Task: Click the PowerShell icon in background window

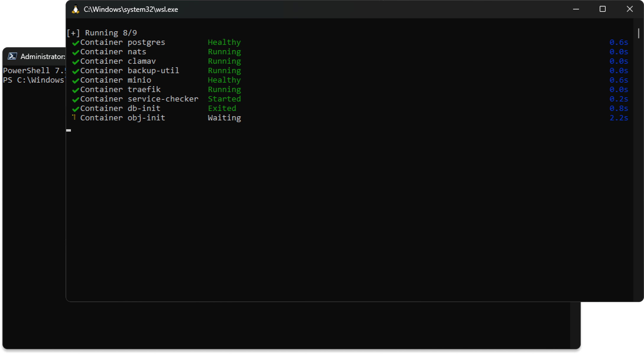Action: [12, 56]
